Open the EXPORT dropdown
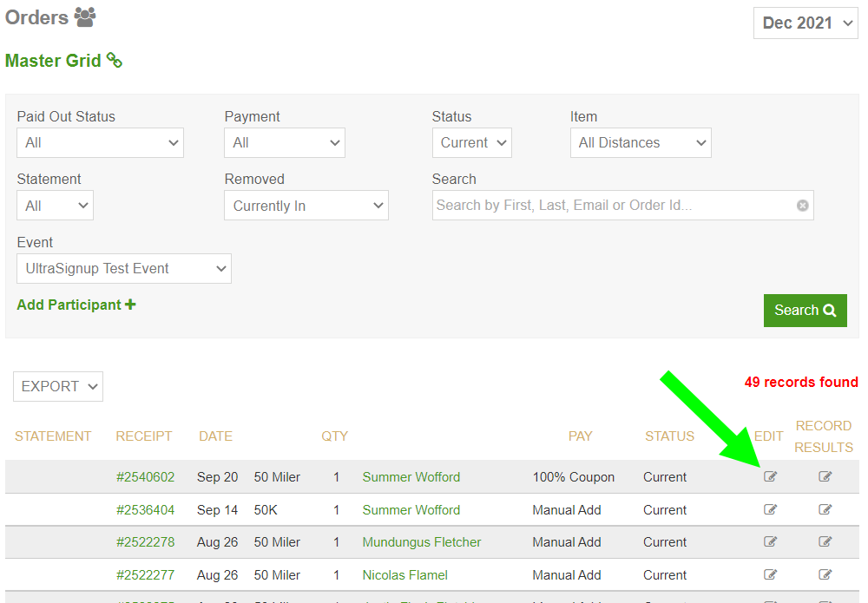This screenshot has width=868, height=603. pos(58,387)
